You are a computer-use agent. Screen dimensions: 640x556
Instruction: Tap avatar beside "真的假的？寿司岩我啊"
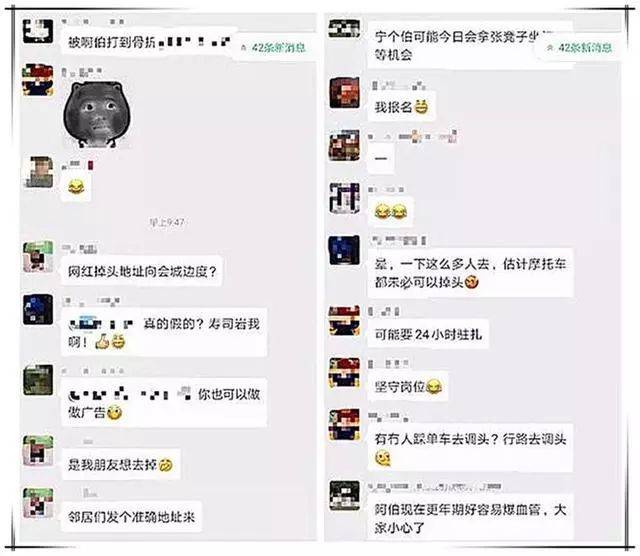38,310
